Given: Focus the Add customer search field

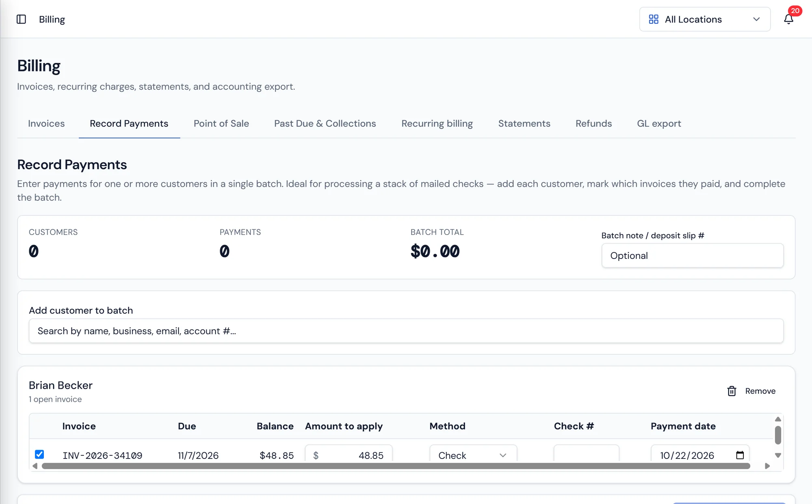Looking at the screenshot, I should pos(406,331).
